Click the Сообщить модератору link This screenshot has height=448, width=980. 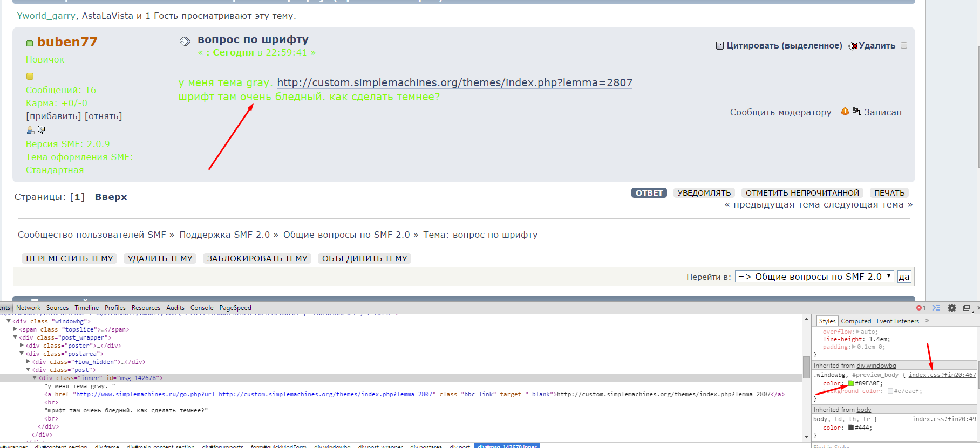pos(780,112)
